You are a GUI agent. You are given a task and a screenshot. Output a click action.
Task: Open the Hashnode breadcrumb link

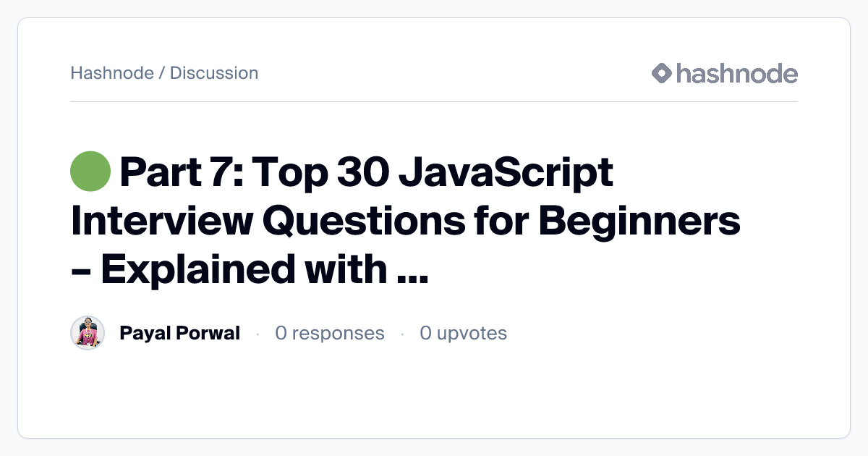(111, 73)
